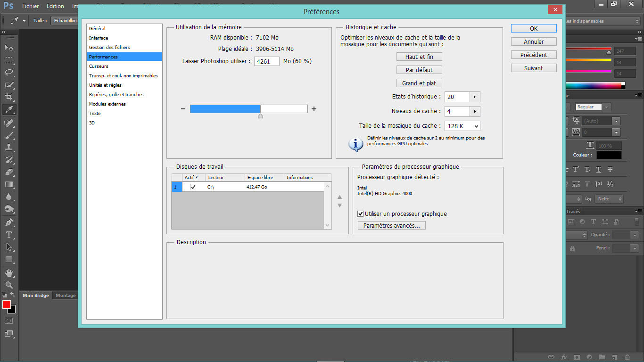Select the Hand tool
This screenshot has width=644, height=362.
click(9, 272)
